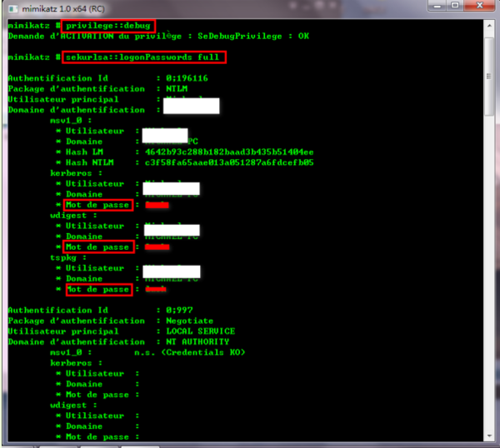Click the 'Hash NTLM' label
Image resolution: width=500 pixels, height=448 pixels.
pyautogui.click(x=90, y=162)
